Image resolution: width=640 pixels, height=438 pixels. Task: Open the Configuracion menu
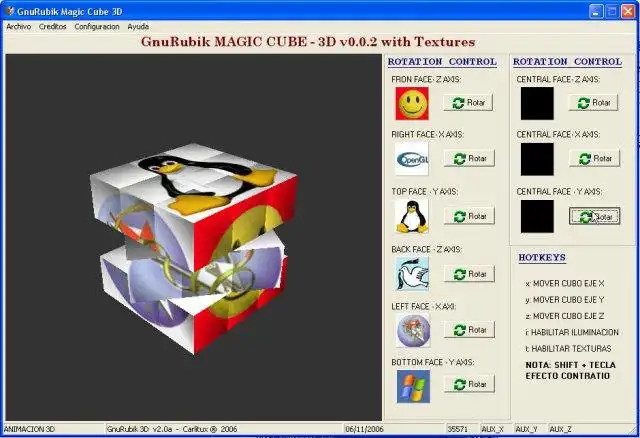(x=97, y=27)
